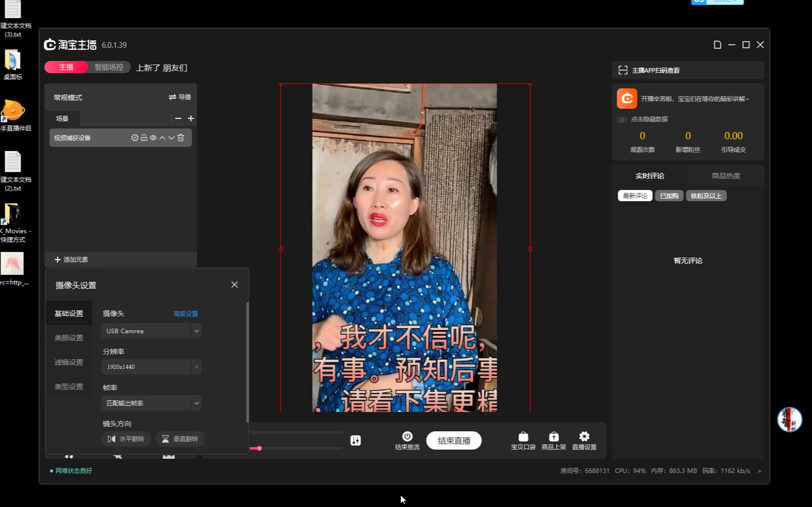Delete the 视频捕获设备 source with trash icon
Viewport: 812px width, 507px height.
[x=181, y=138]
